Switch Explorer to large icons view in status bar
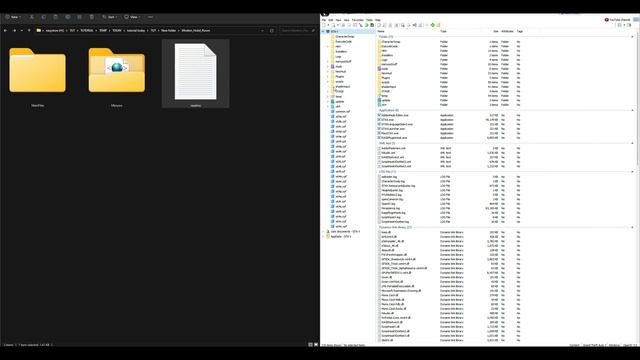This screenshot has height=360, width=640. click(316, 344)
